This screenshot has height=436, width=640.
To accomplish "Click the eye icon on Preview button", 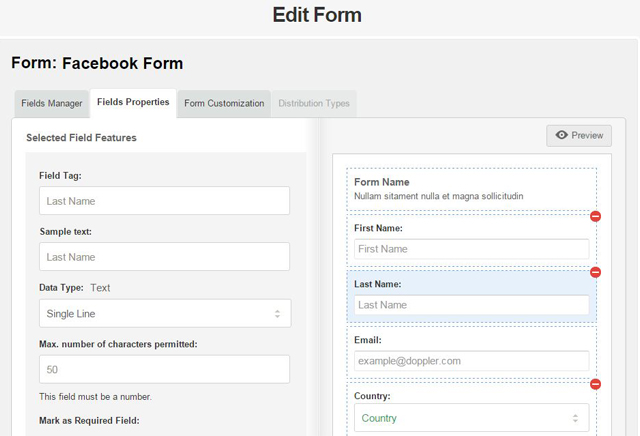I will point(562,135).
